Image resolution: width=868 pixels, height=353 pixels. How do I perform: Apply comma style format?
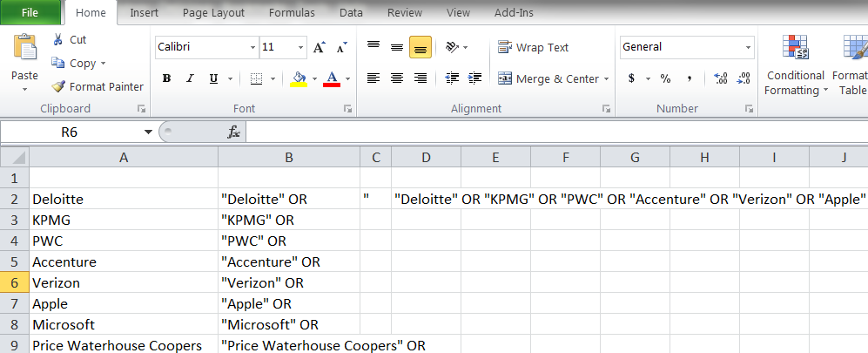(x=690, y=78)
